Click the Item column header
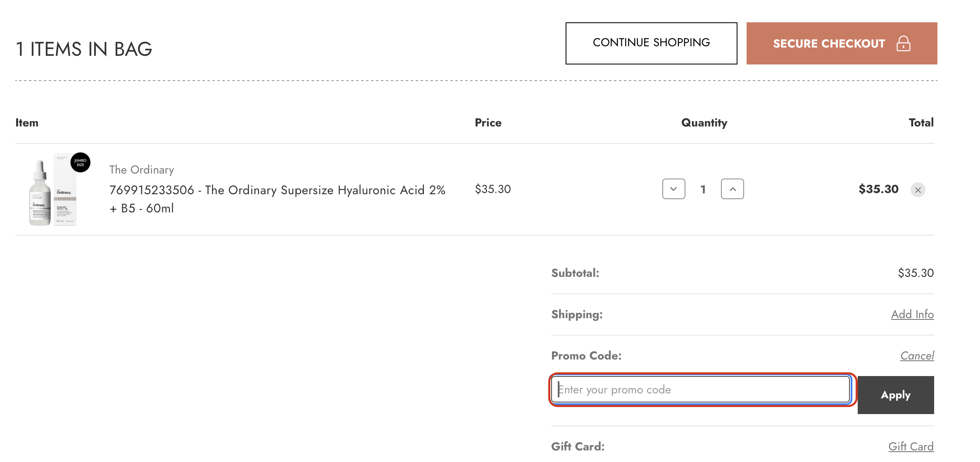Screen dimensions: 980x462 coord(26,122)
